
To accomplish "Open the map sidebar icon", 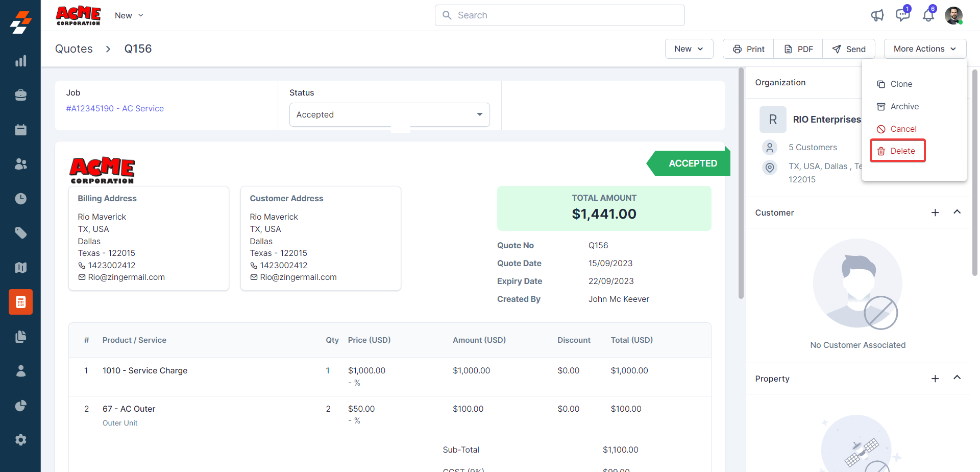I will pos(20,268).
